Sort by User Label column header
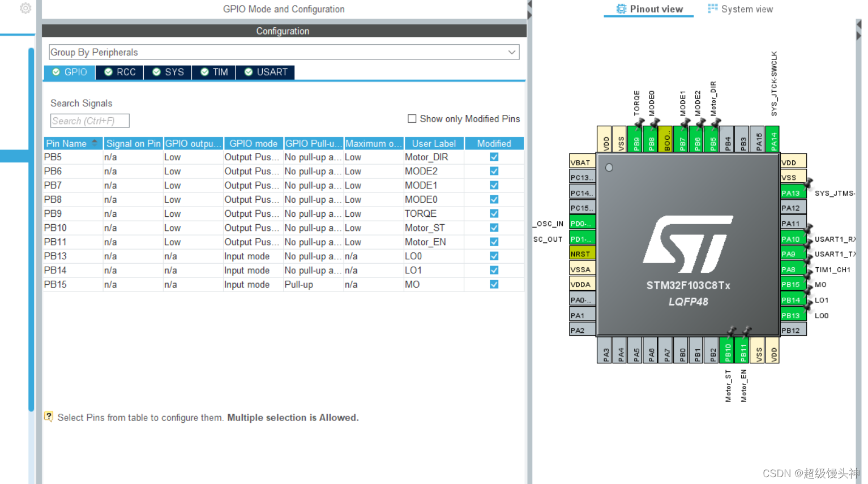This screenshot has height=484, width=868. 434,144
